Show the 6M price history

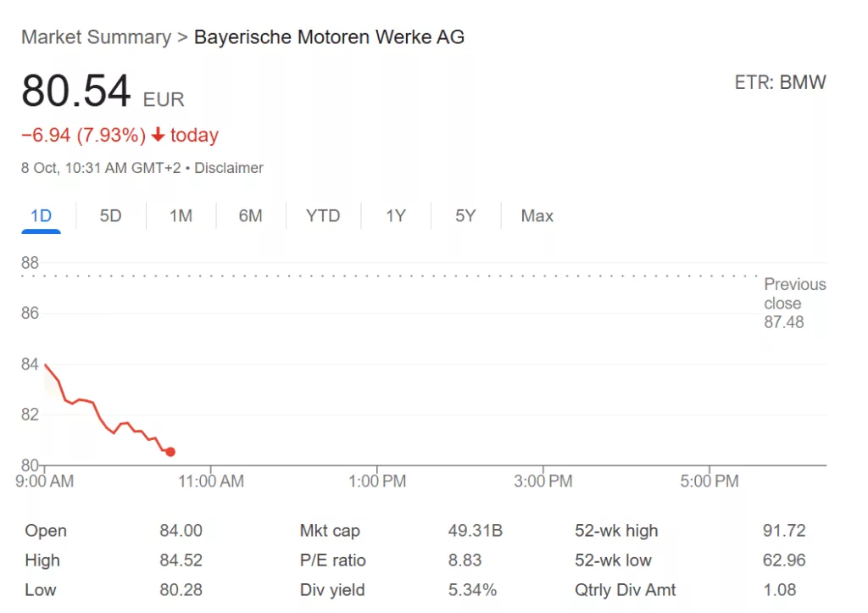coord(250,216)
